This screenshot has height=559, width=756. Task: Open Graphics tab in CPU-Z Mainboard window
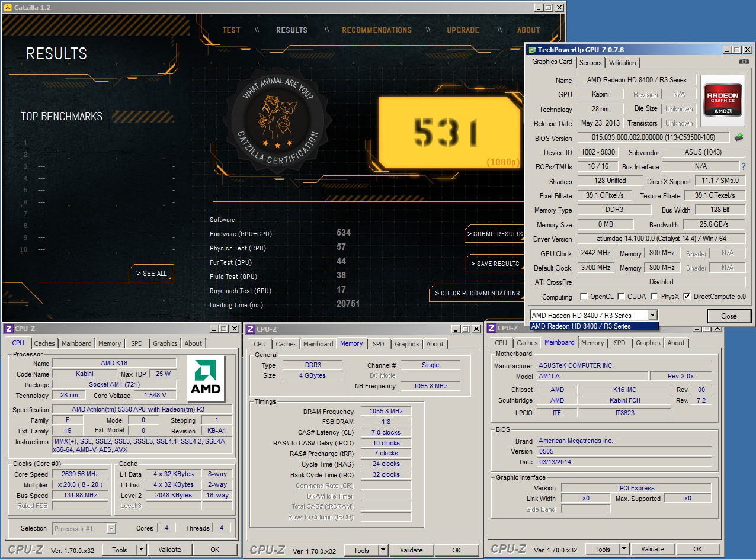(648, 343)
